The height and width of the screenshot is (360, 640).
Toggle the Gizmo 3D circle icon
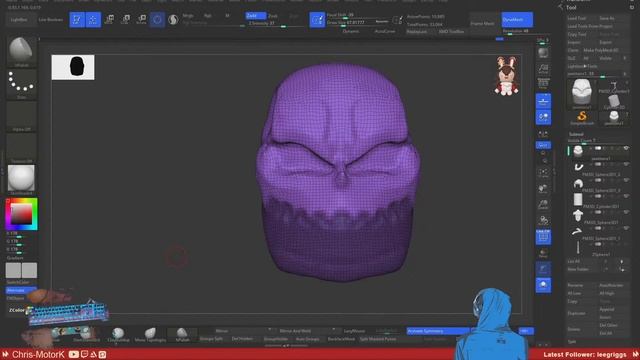(157, 20)
